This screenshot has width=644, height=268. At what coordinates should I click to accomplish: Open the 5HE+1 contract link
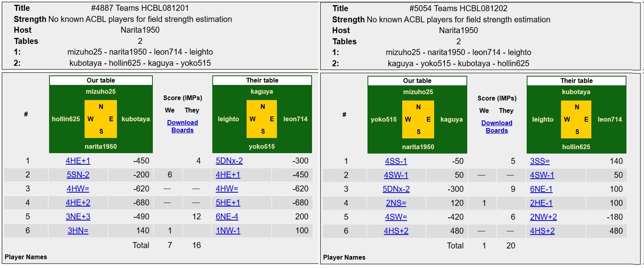pyautogui.click(x=228, y=203)
